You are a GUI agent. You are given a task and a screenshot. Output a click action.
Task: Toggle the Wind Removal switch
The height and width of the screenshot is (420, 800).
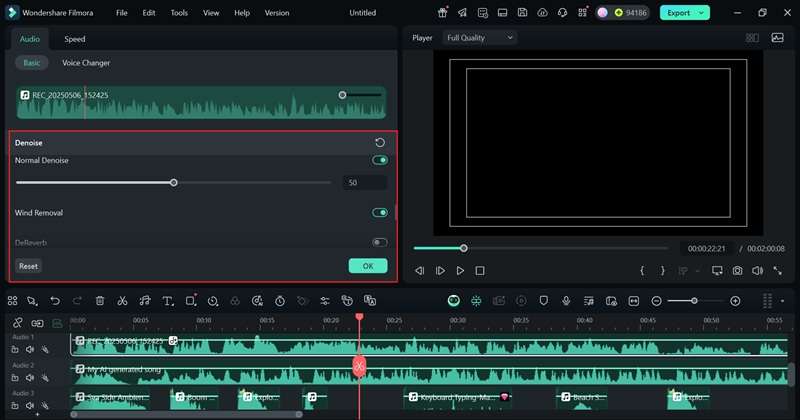(380, 212)
